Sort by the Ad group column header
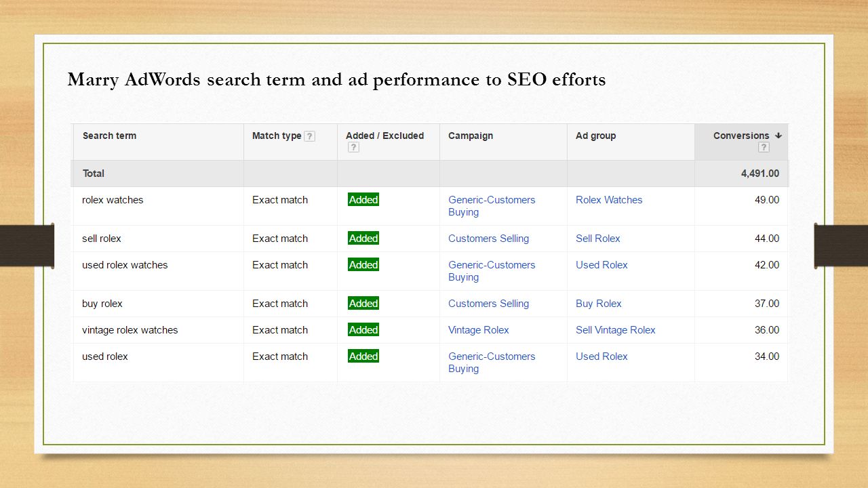The width and height of the screenshot is (868, 488). click(595, 136)
